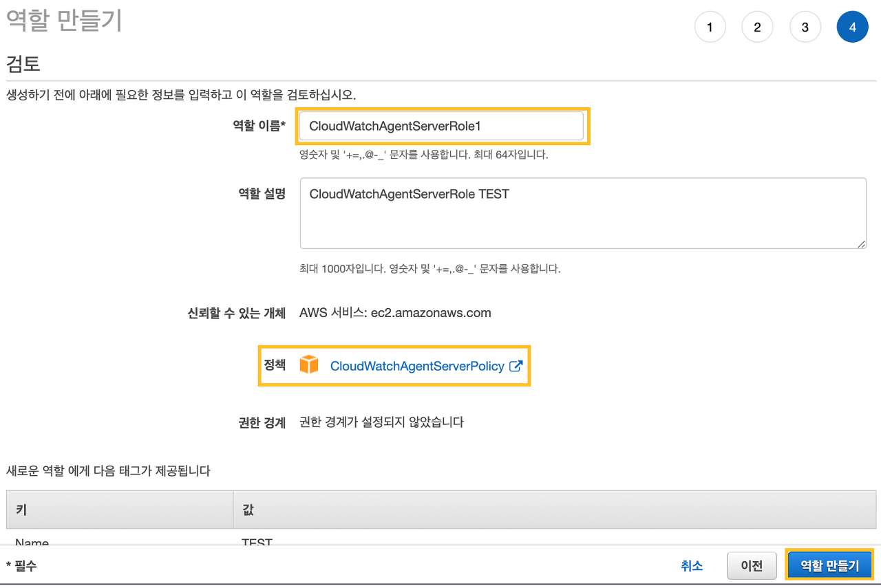
Task: Click the 최대 1000자 description hint text
Action: [430, 269]
